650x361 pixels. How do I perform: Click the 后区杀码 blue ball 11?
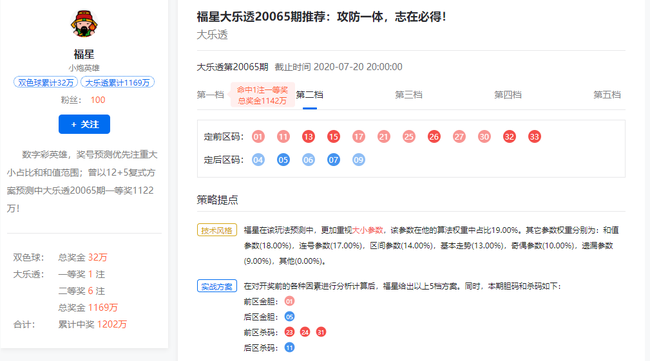289,347
